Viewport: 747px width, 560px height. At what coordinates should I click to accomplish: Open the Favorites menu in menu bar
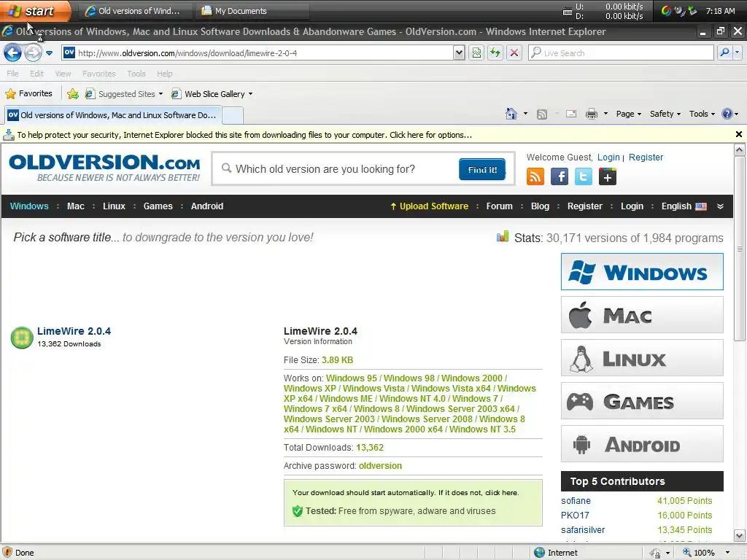click(x=98, y=74)
